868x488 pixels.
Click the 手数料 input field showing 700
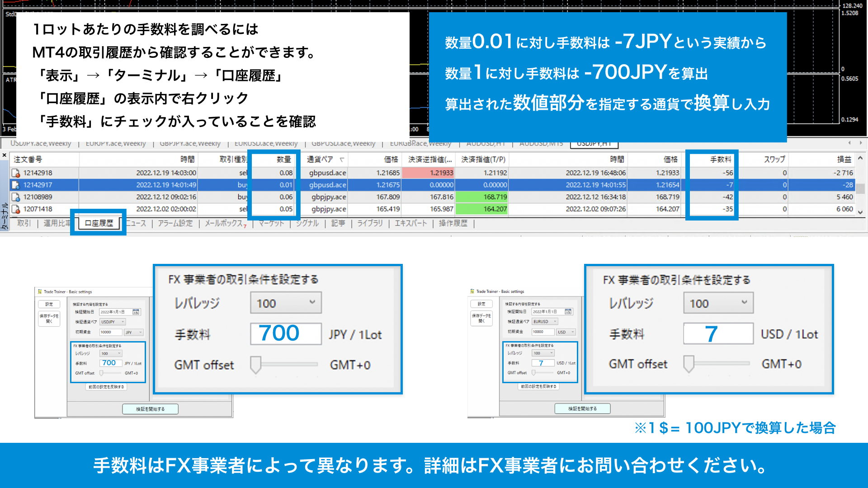point(286,333)
